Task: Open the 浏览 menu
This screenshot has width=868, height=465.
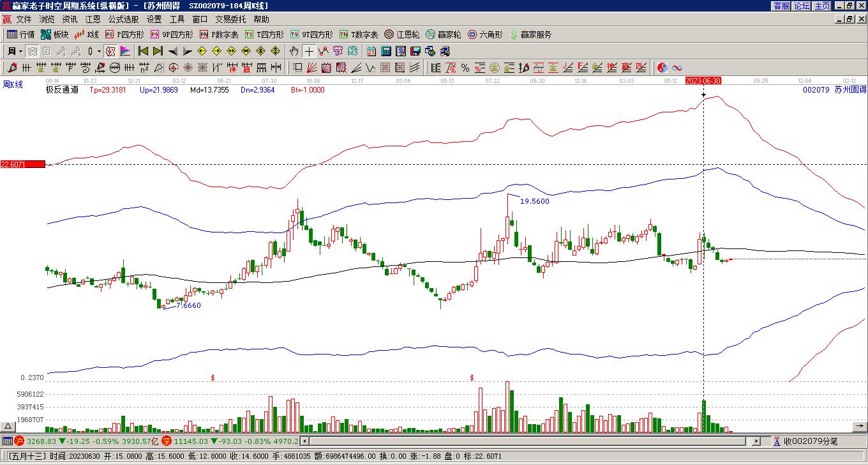Action: (x=47, y=20)
